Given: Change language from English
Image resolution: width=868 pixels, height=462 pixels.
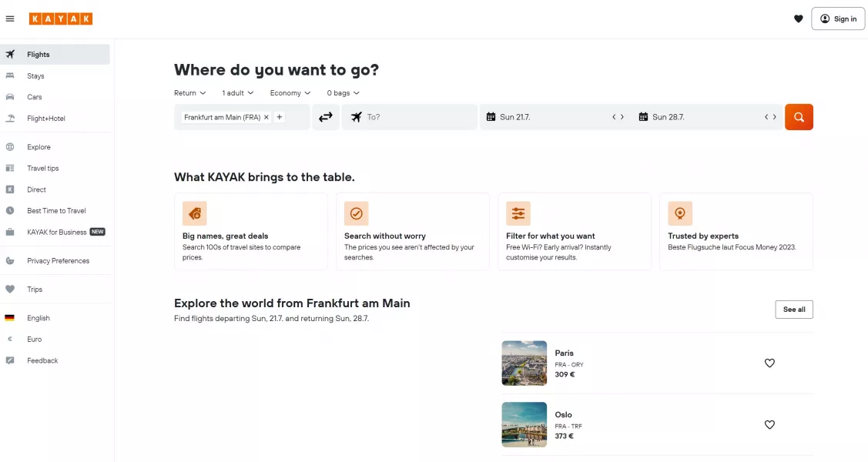Looking at the screenshot, I should tap(55, 318).
